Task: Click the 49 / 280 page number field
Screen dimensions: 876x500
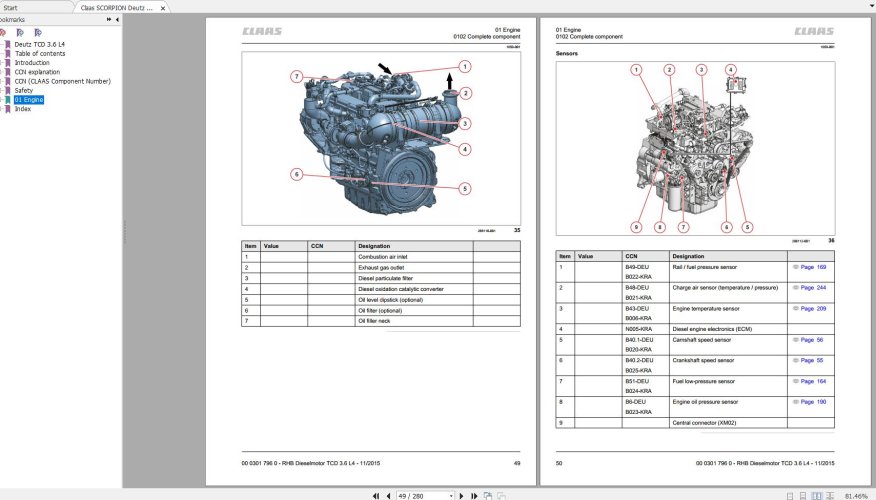Action: pyautogui.click(x=422, y=496)
